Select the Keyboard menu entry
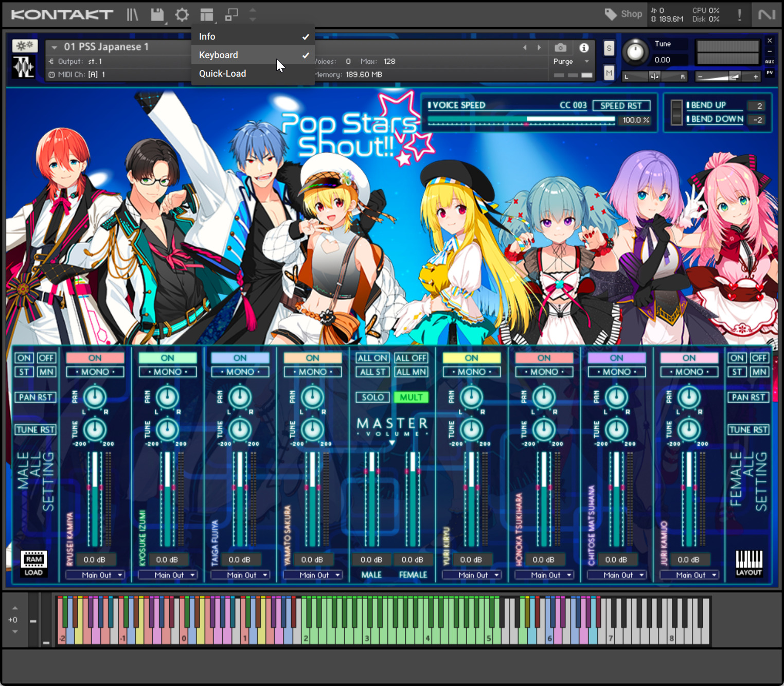Viewport: 784px width, 686px height. (253, 55)
